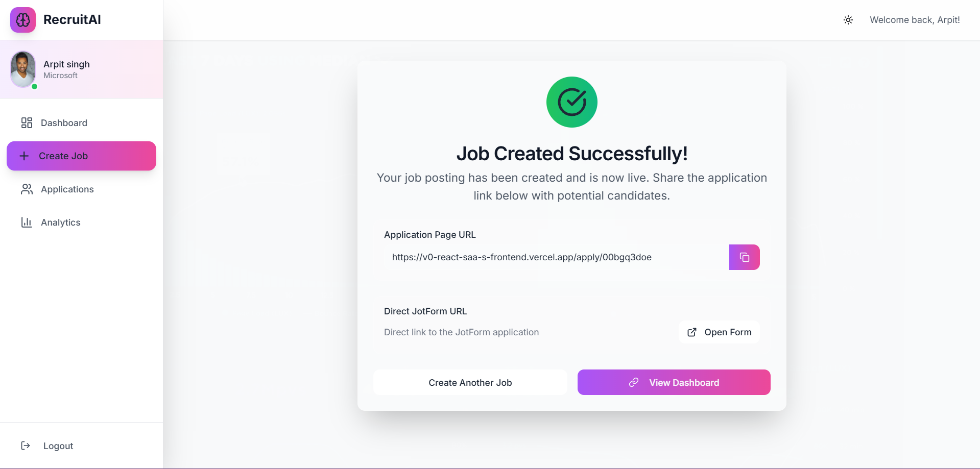Image resolution: width=980 pixels, height=469 pixels.
Task: Click the Analytics bar chart icon
Action: [x=27, y=222]
